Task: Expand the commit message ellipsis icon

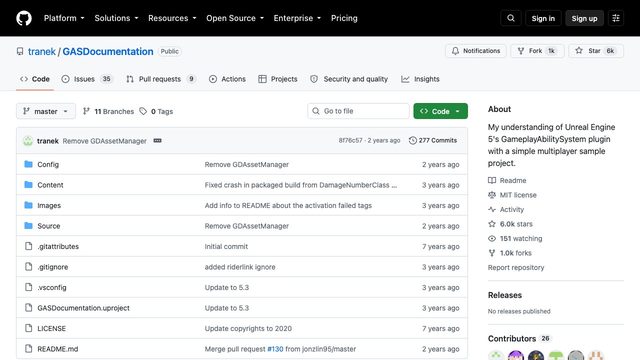Action: click(157, 140)
